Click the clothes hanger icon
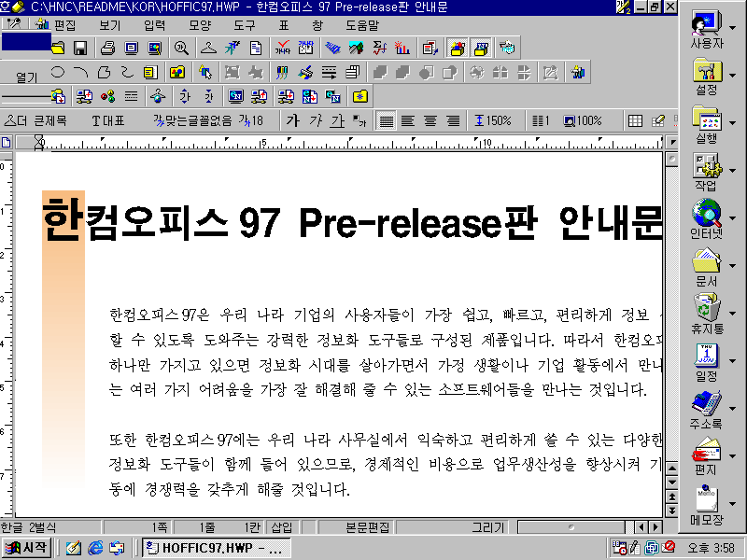Image resolution: width=747 pixels, height=560 pixels. tap(208, 49)
